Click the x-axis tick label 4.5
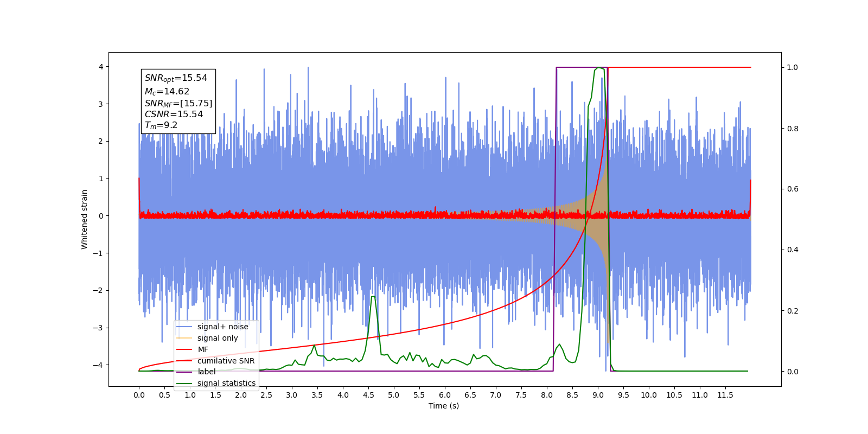The height and width of the screenshot is (434, 868). click(368, 395)
